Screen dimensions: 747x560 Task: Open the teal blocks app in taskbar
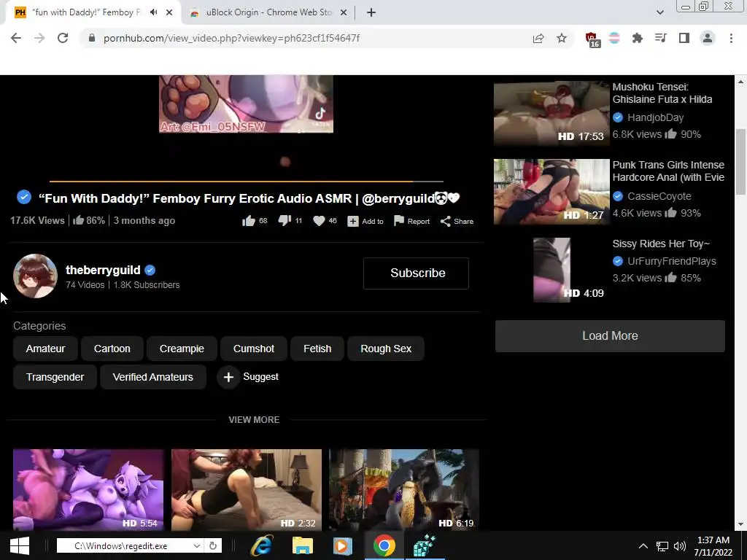424,545
